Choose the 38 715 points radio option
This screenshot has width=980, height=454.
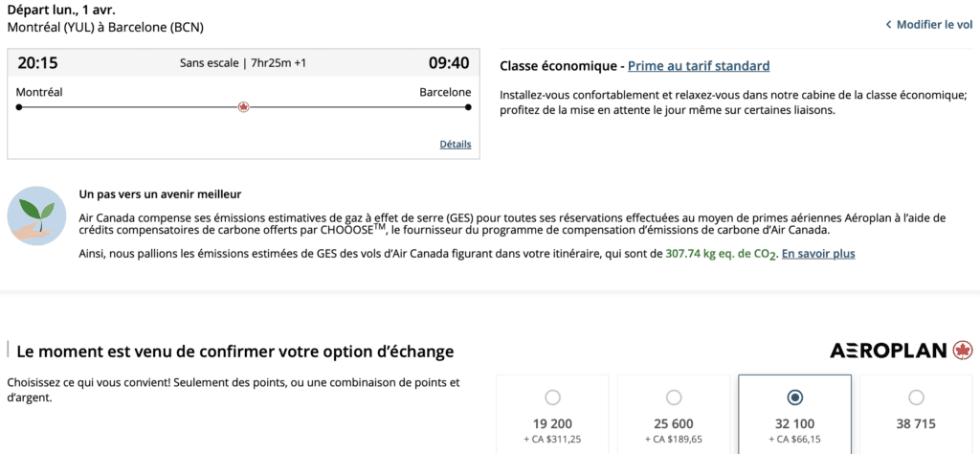click(916, 397)
